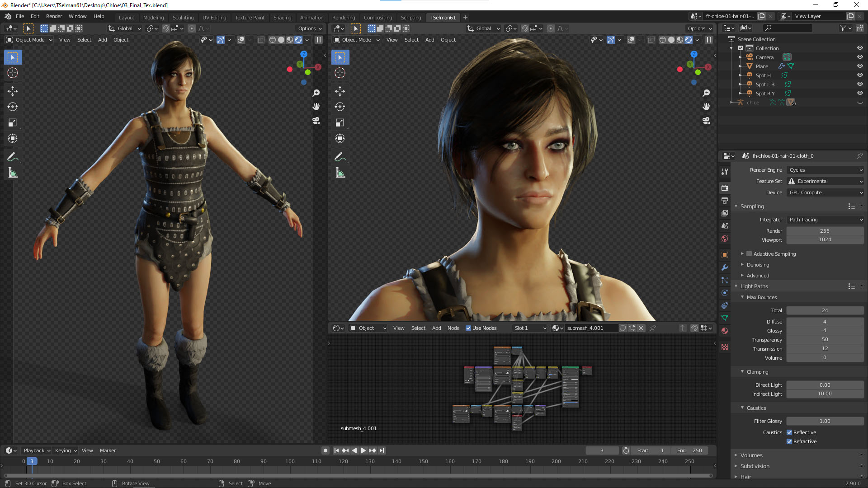Image resolution: width=868 pixels, height=488 pixels.
Task: Play animation forward
Action: (x=363, y=450)
